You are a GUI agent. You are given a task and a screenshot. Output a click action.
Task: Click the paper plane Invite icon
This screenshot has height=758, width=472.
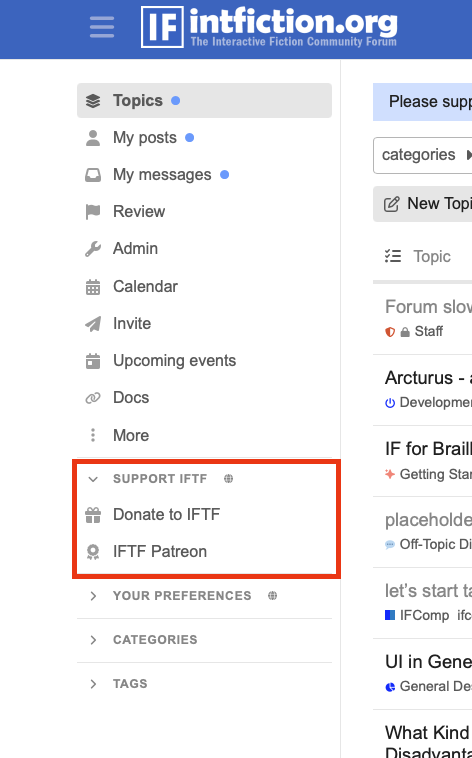tap(93, 323)
